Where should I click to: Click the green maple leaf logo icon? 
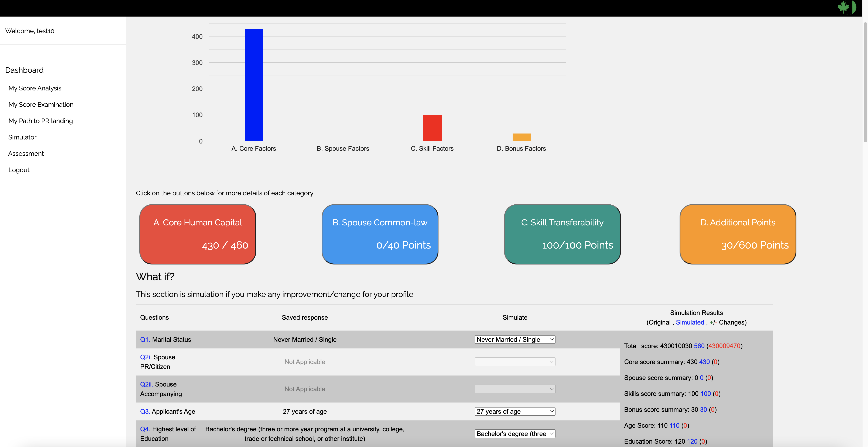tap(843, 7)
